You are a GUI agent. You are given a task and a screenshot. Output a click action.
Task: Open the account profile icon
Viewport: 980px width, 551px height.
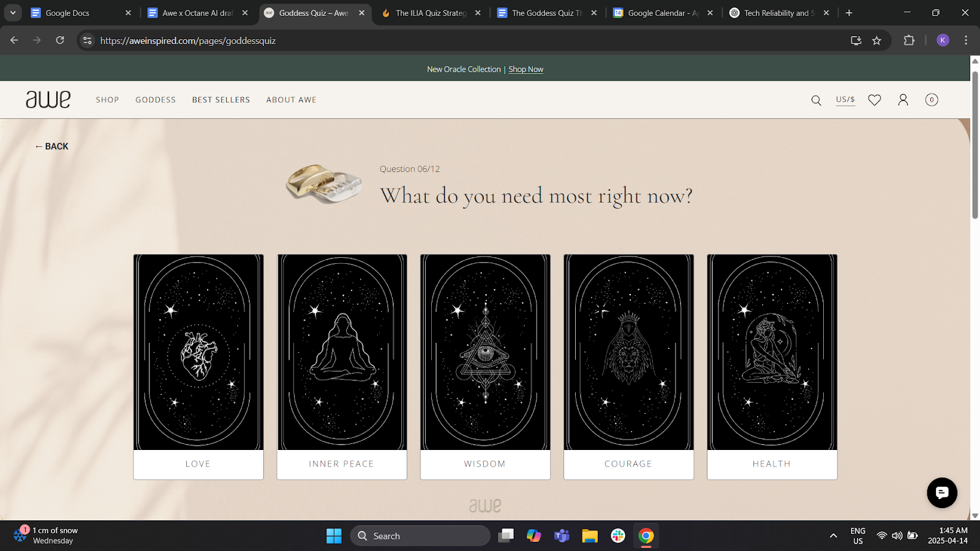(903, 100)
